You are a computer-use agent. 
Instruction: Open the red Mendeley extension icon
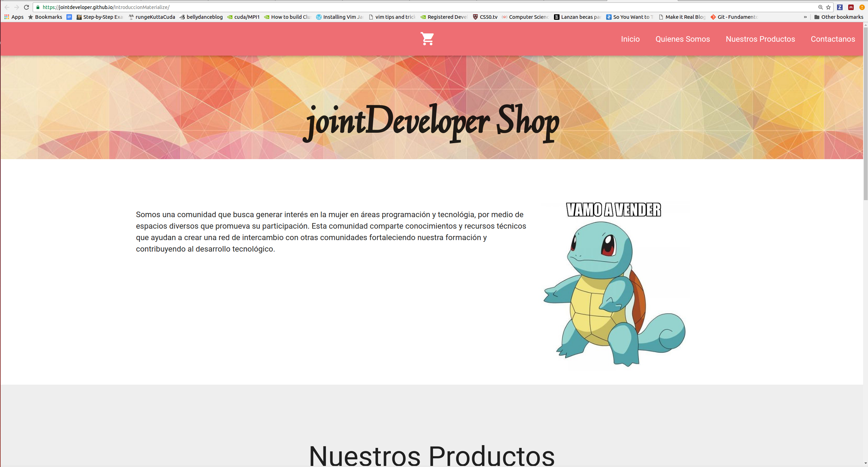(x=851, y=7)
